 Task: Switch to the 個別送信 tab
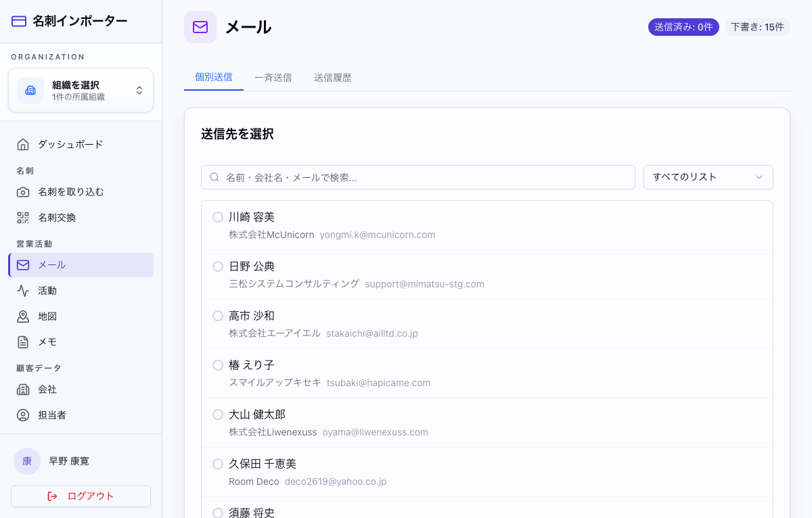(214, 77)
